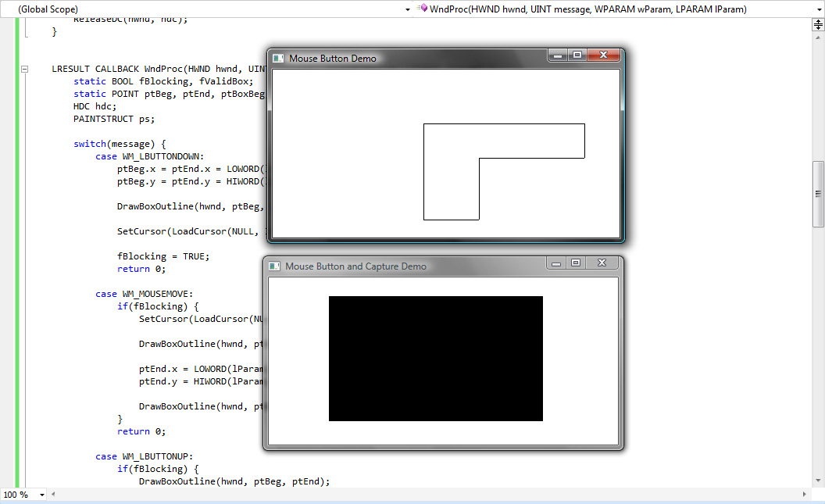Click the vertical scrollbar thumb
The width and height of the screenshot is (825, 504).
coord(818,194)
